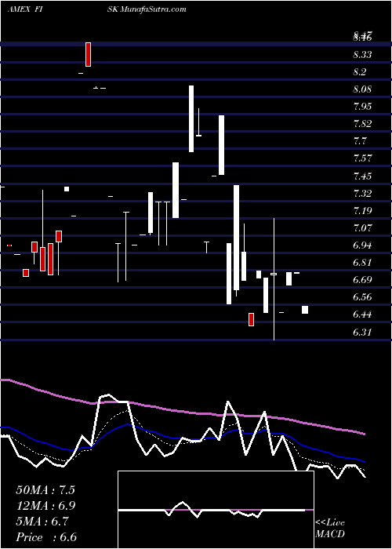Select the 7.32 price axis label

click(x=362, y=193)
